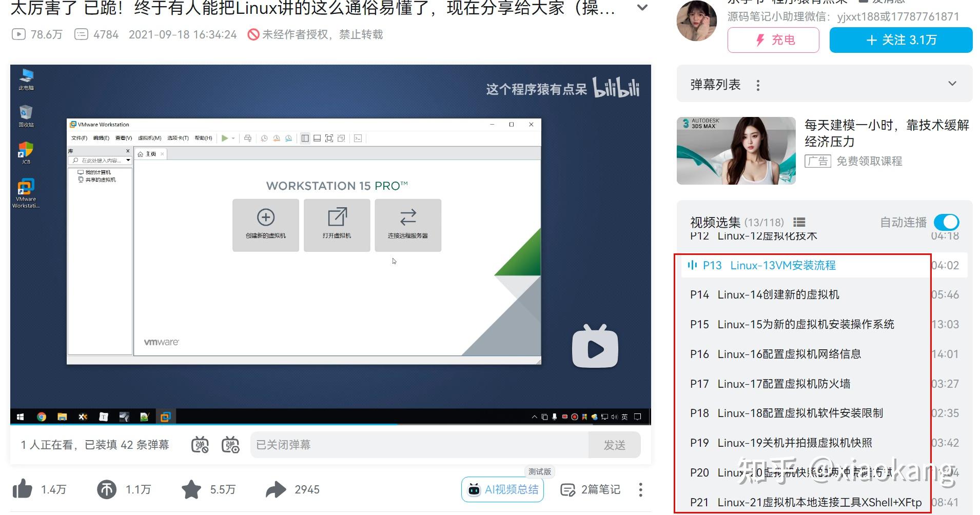Open danmaku settings icon

[x=230, y=445]
